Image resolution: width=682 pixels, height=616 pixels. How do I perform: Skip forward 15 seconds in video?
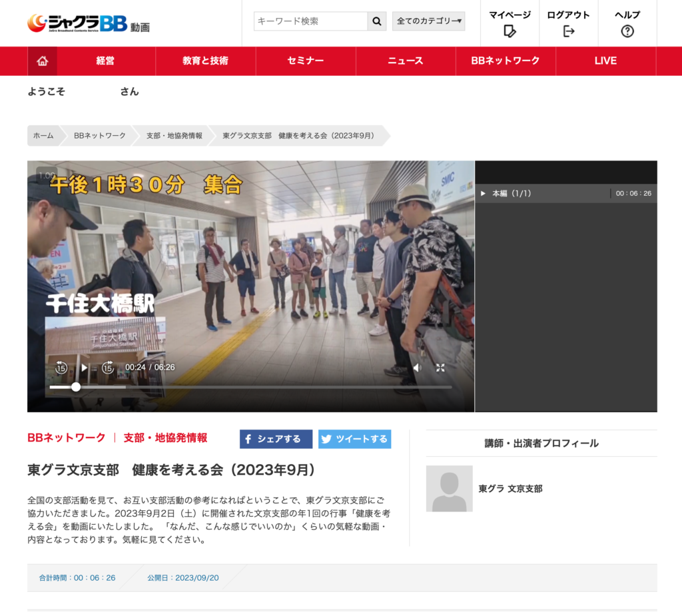(108, 368)
